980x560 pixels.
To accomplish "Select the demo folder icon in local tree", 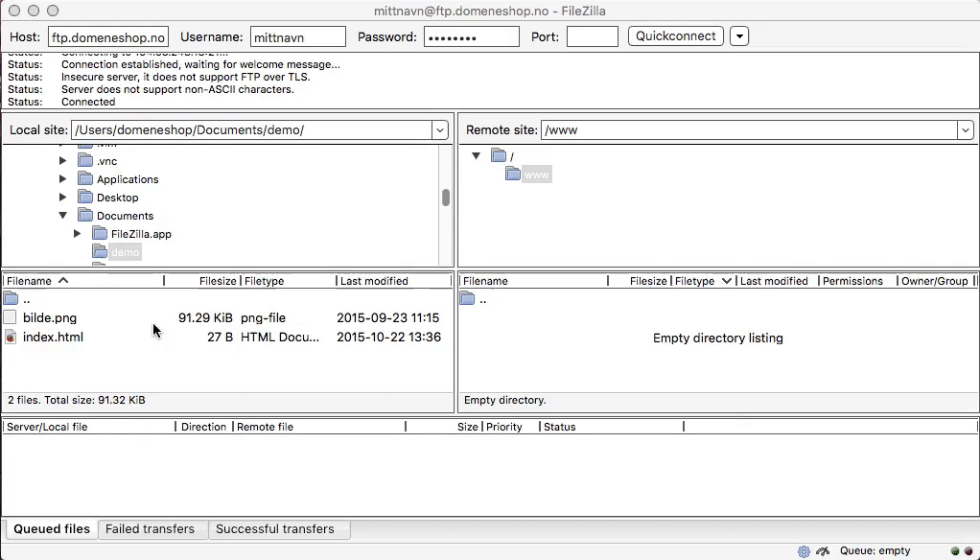I will point(100,252).
